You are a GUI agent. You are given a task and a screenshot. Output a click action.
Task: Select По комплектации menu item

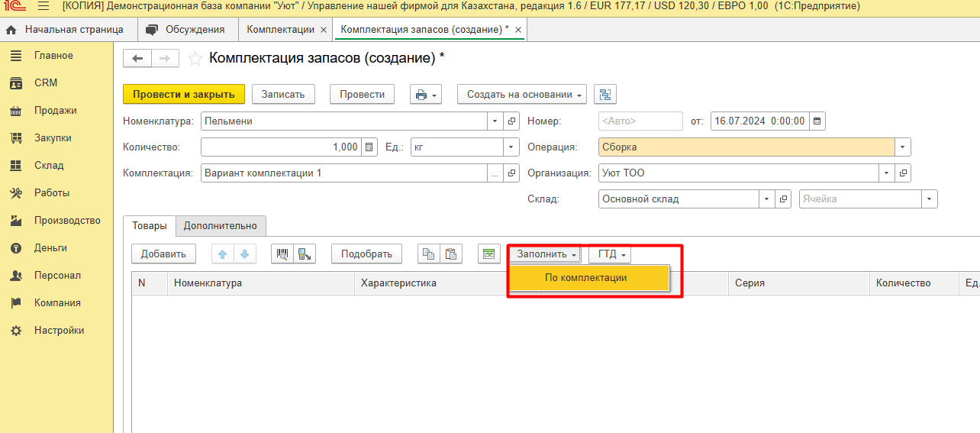[586, 278]
